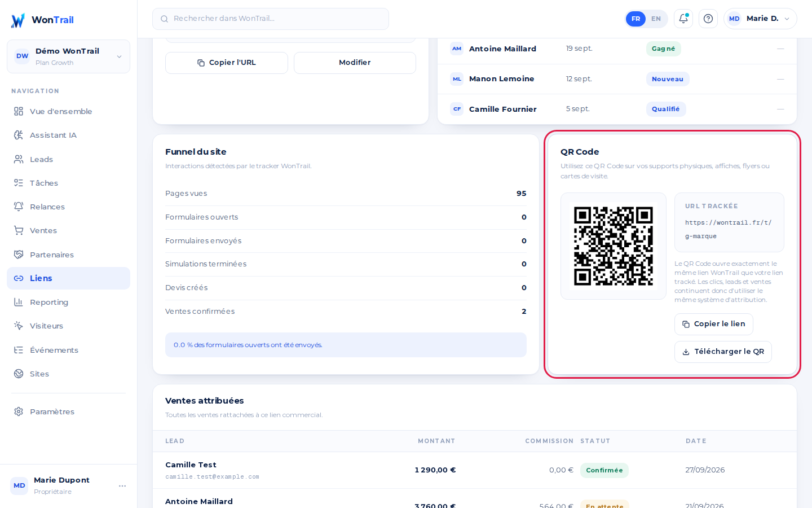Click the Vue d'ensemble dashboard icon
The image size is (812, 508).
pos(19,111)
